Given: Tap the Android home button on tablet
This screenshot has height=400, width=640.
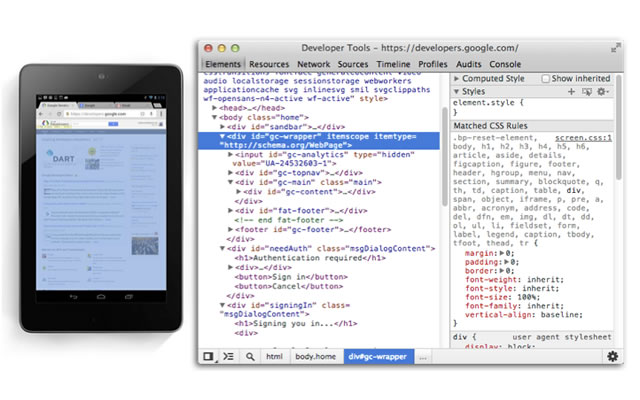Looking at the screenshot, I should click(101, 297).
